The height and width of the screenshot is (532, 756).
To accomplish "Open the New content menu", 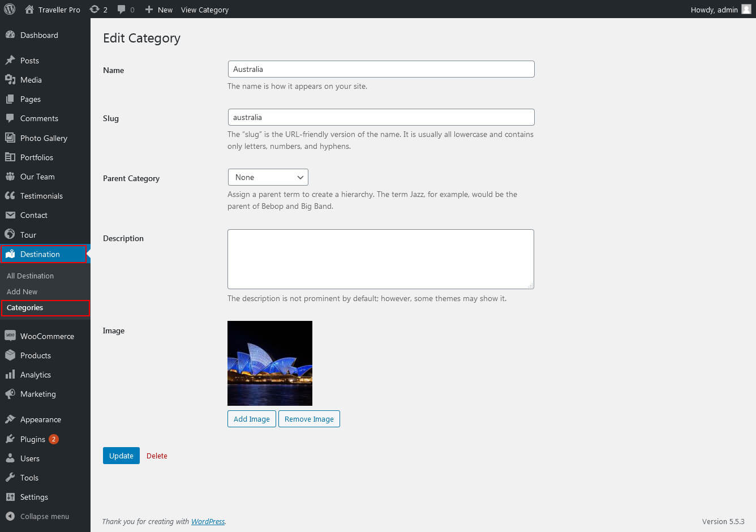I will (x=159, y=10).
